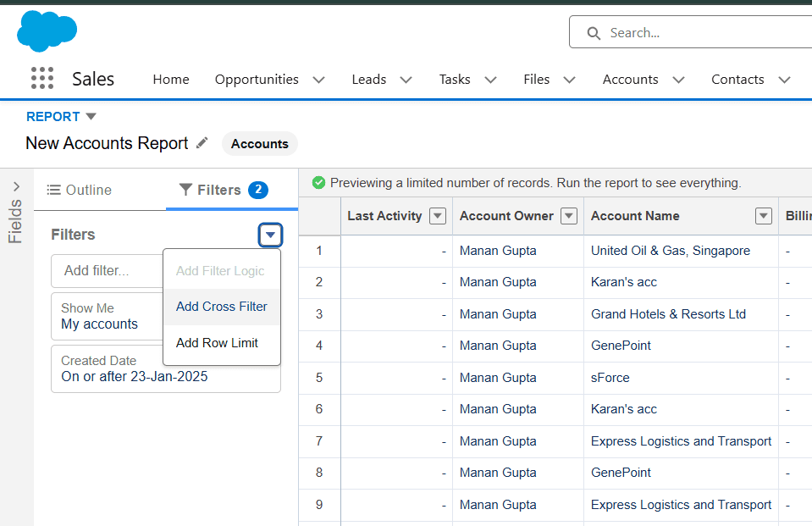This screenshot has width=812, height=526.
Task: Click the pencil icon to rename report
Action: point(202,143)
